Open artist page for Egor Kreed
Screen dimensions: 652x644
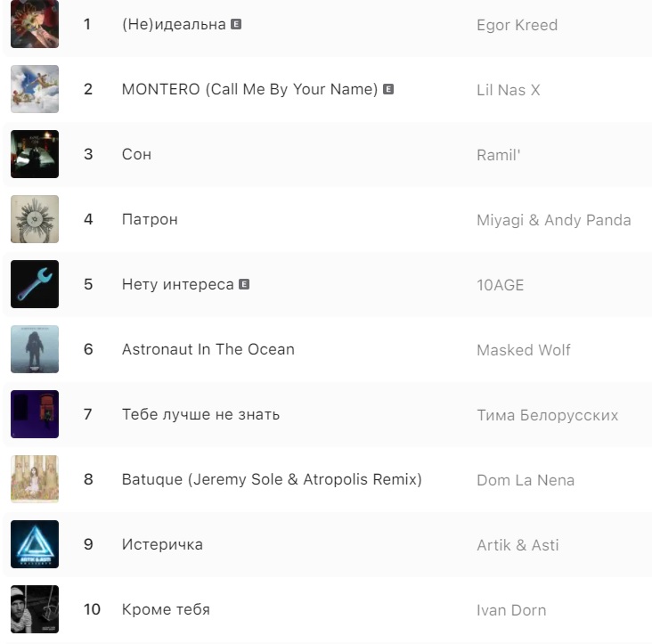pyautogui.click(x=517, y=25)
